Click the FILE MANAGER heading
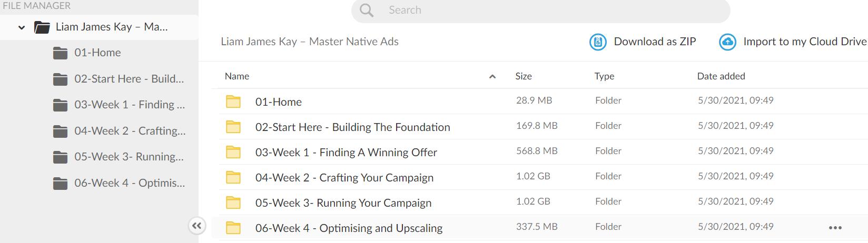868x243 pixels. pyautogui.click(x=37, y=6)
